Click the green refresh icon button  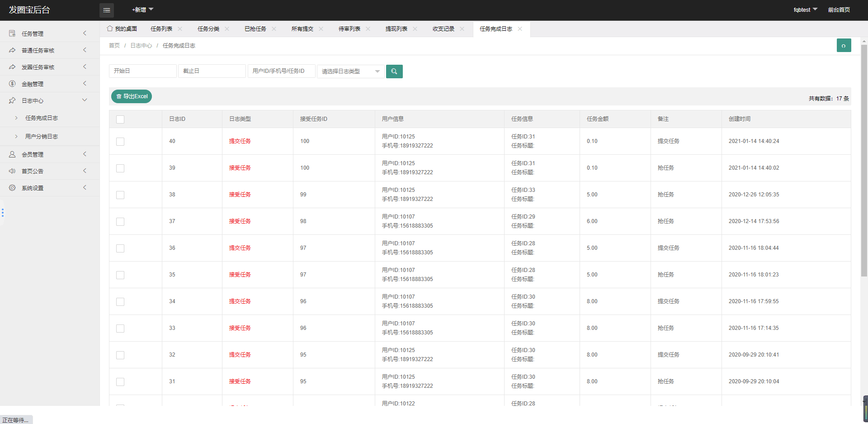coord(844,45)
